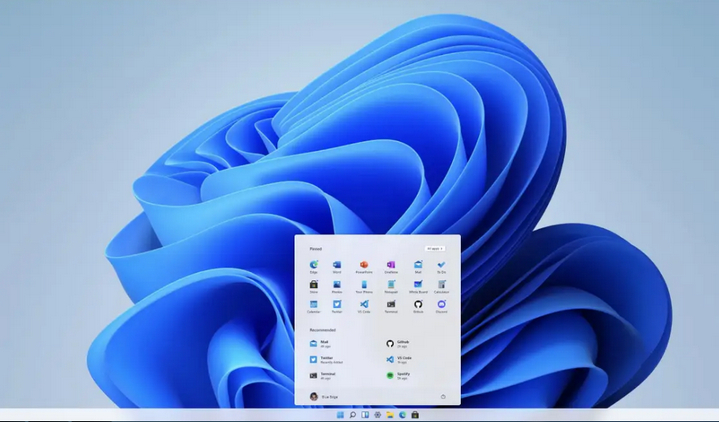This screenshot has height=422, width=719.
Task: Open recommended Github item
Action: [x=398, y=344]
